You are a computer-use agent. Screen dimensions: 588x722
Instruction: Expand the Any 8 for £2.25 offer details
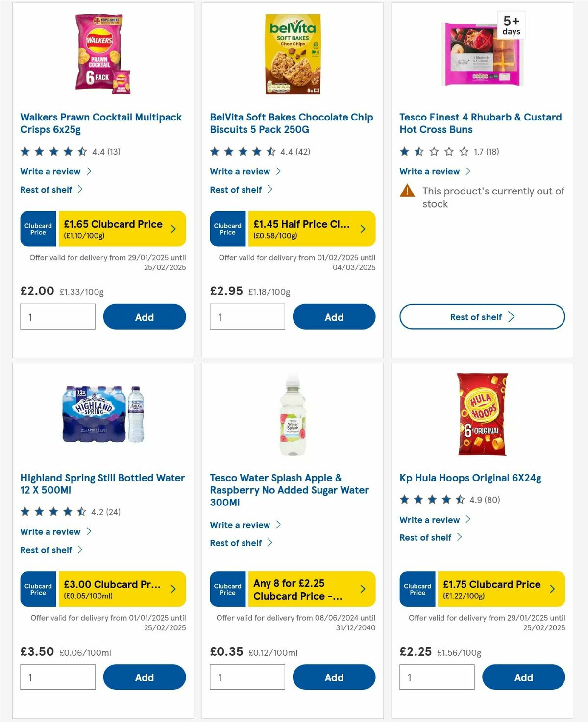click(362, 589)
